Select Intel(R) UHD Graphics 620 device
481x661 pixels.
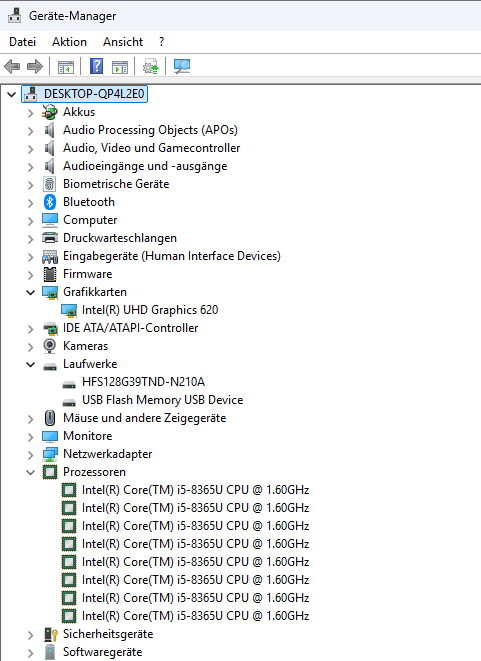pyautogui.click(x=150, y=310)
